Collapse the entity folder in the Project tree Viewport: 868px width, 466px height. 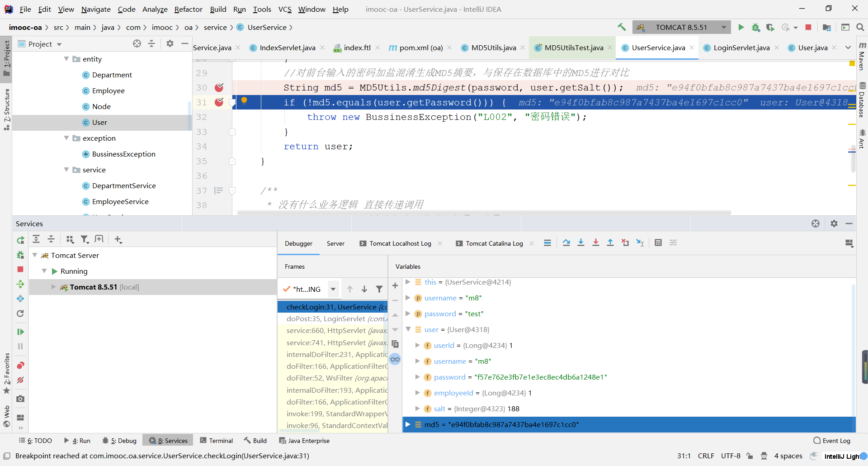coord(66,59)
